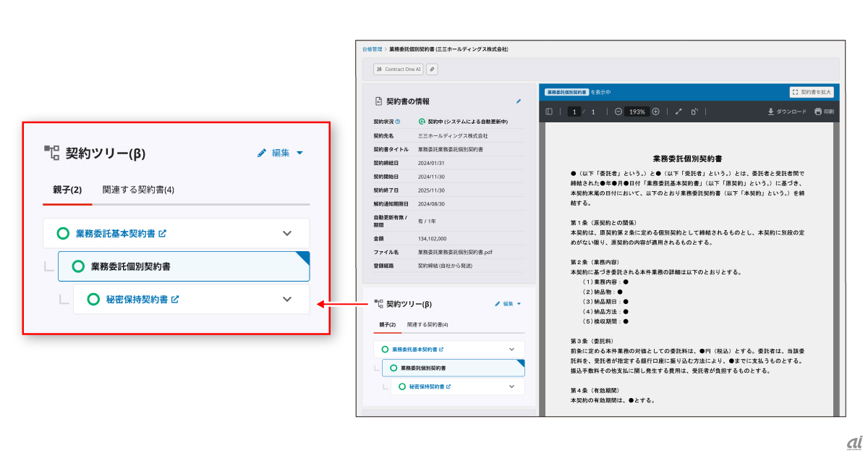Go to 台帳管理 in the breadcrumb

tap(372, 49)
